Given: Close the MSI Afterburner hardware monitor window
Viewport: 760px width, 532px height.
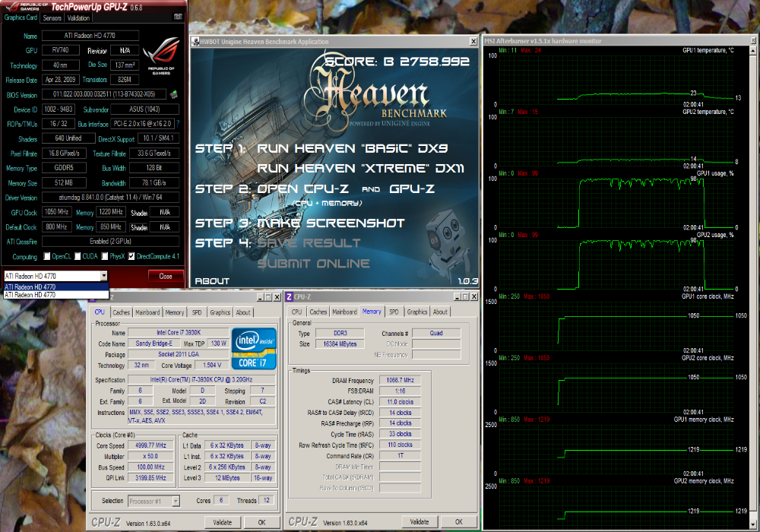Looking at the screenshot, I should click(x=754, y=41).
